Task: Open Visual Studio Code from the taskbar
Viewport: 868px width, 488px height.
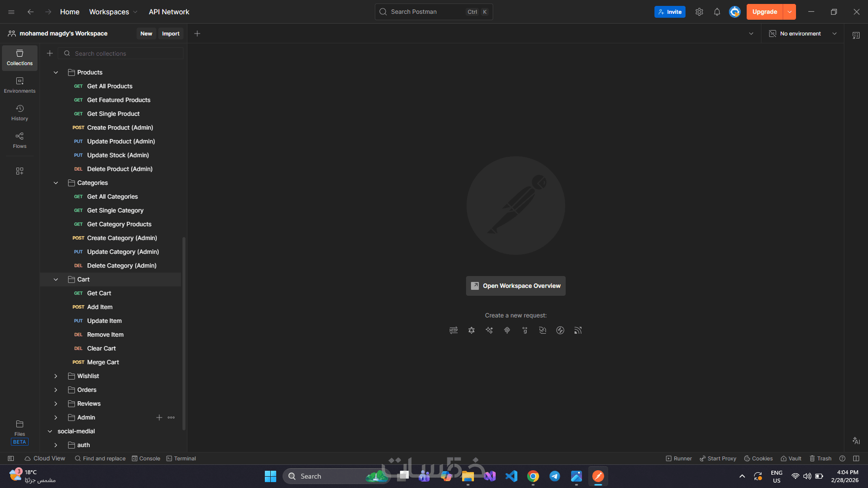Action: [x=511, y=476]
